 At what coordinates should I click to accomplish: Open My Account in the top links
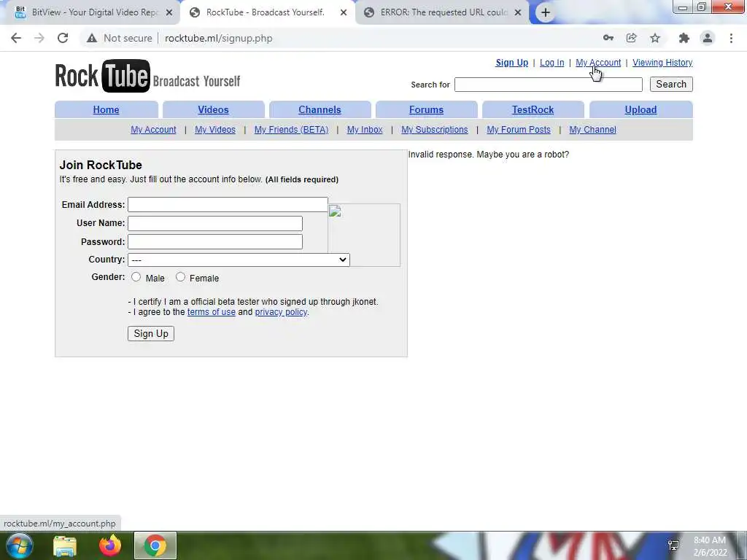coord(598,63)
